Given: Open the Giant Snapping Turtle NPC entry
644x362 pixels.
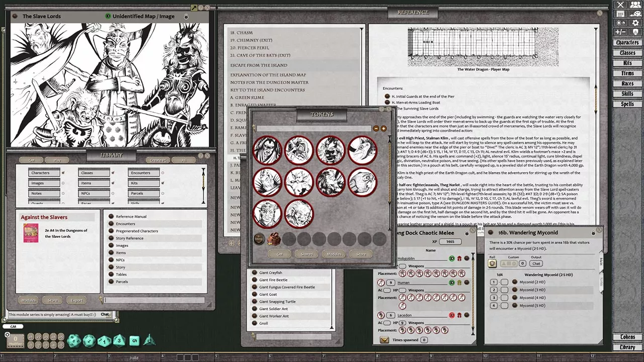Looking at the screenshot, I should (x=277, y=302).
